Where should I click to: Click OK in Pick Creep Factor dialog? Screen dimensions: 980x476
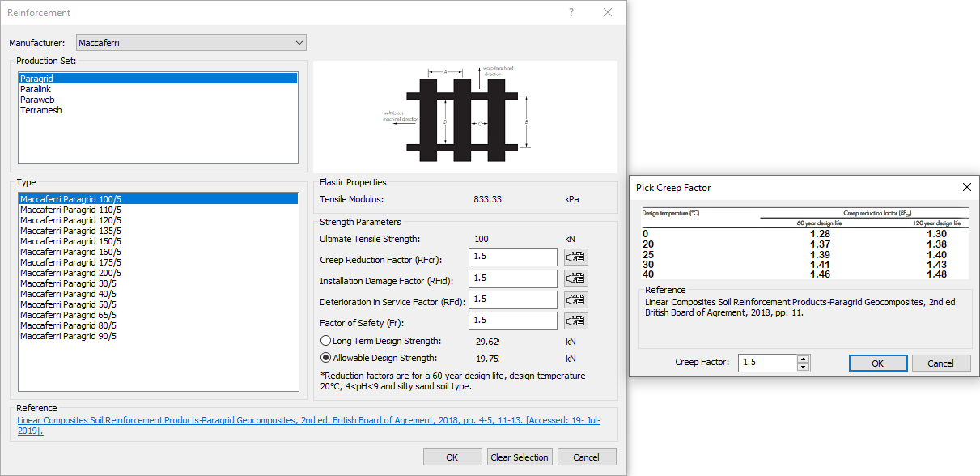click(x=878, y=363)
